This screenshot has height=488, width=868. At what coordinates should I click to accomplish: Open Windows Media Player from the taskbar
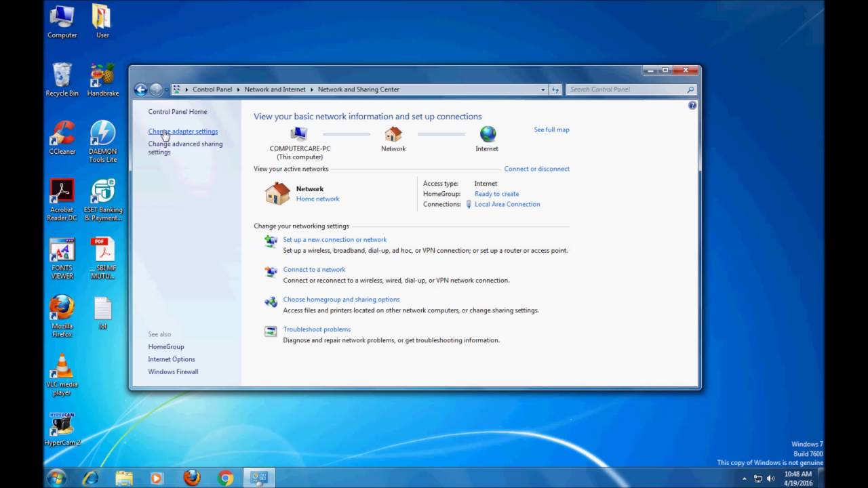click(x=157, y=478)
